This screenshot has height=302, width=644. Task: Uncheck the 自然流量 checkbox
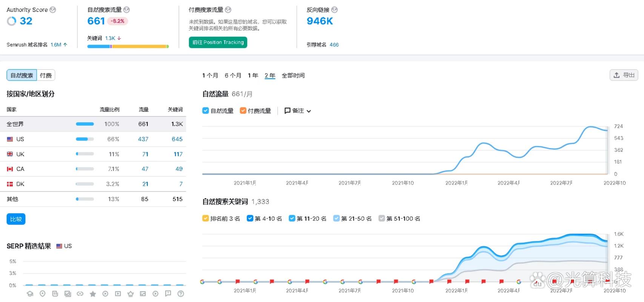pyautogui.click(x=206, y=111)
